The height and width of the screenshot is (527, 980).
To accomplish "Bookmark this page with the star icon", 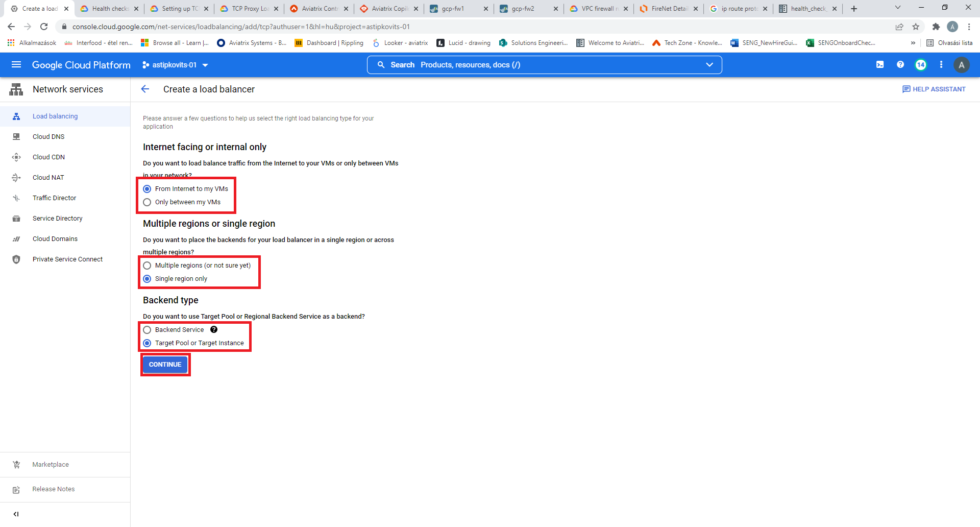I will coord(916,27).
